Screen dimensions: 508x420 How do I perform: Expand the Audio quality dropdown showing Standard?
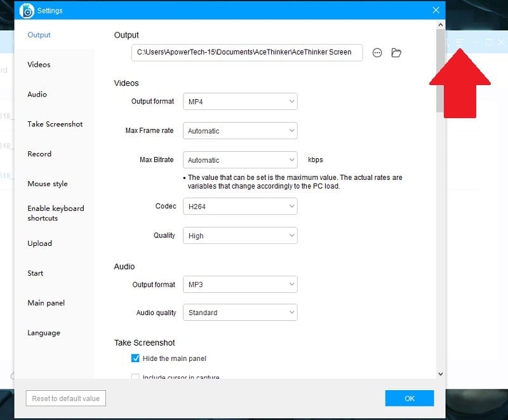pos(240,312)
